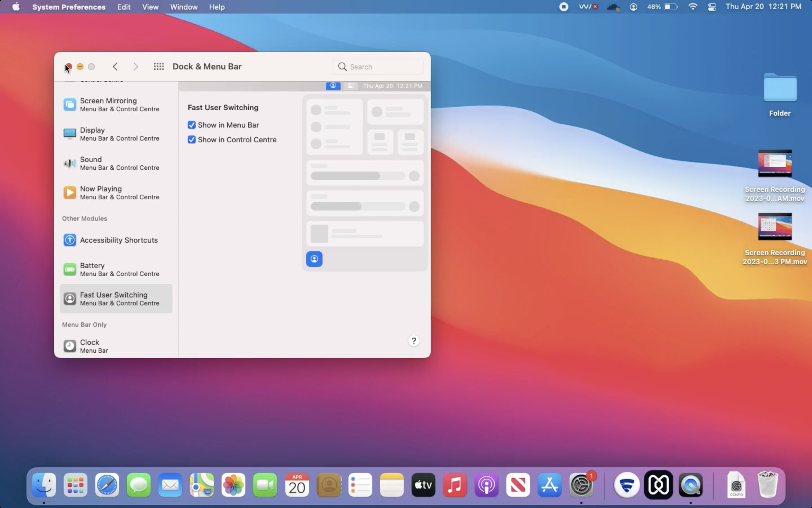Launch Photos from the Dock
The height and width of the screenshot is (508, 812).
click(233, 485)
